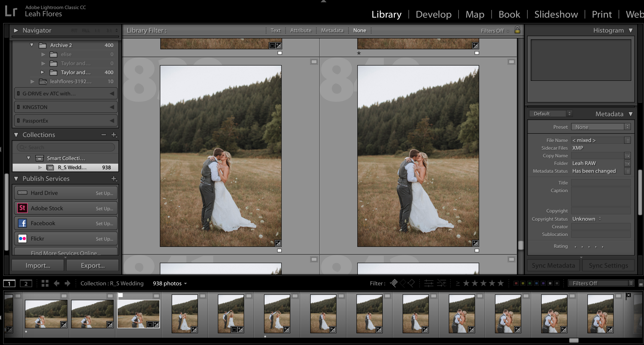
Task: Open the Metadata Preset None dropdown
Action: [600, 127]
